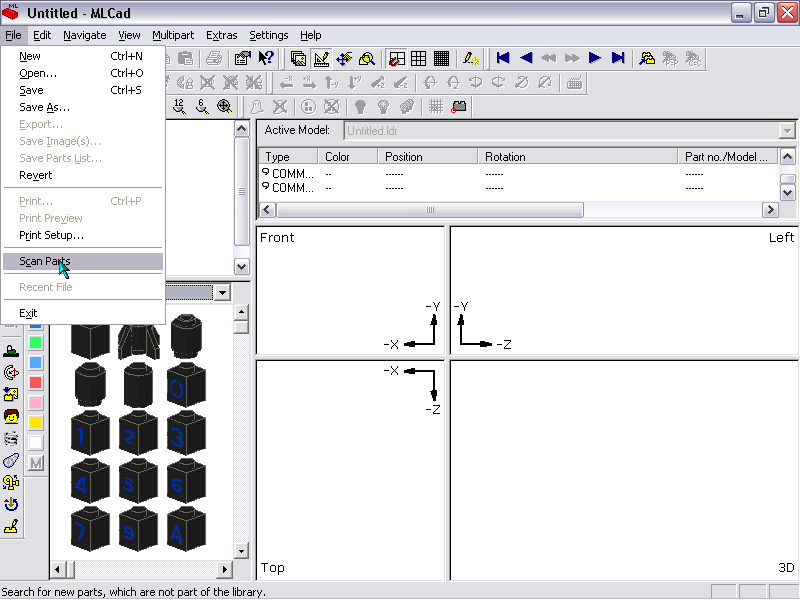Pick the pink color swatch

[x=35, y=403]
